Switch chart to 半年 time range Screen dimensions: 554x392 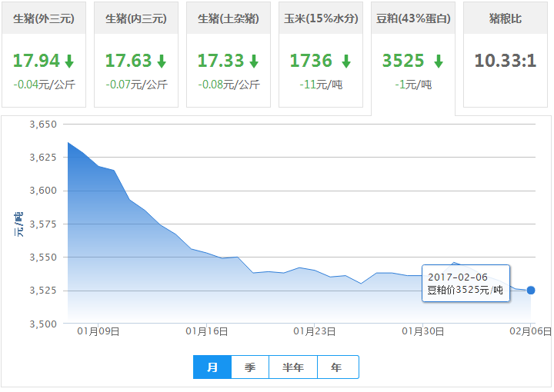[x=293, y=367]
